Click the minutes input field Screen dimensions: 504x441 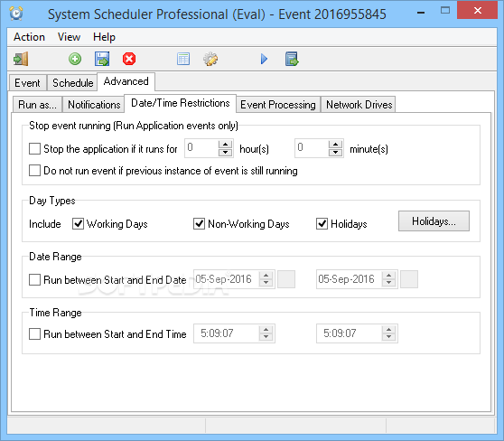(x=313, y=148)
